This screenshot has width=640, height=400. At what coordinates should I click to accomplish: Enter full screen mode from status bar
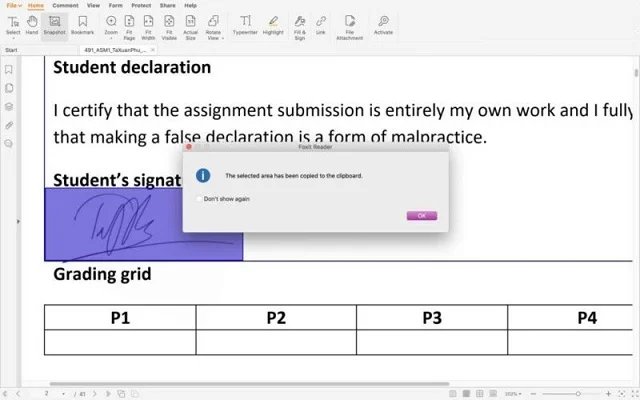(635, 394)
